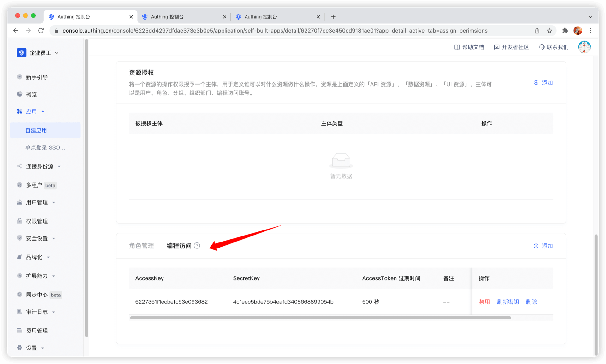Expand the 连接身份源 sidebar menu
The width and height of the screenshot is (606, 364).
click(x=39, y=166)
